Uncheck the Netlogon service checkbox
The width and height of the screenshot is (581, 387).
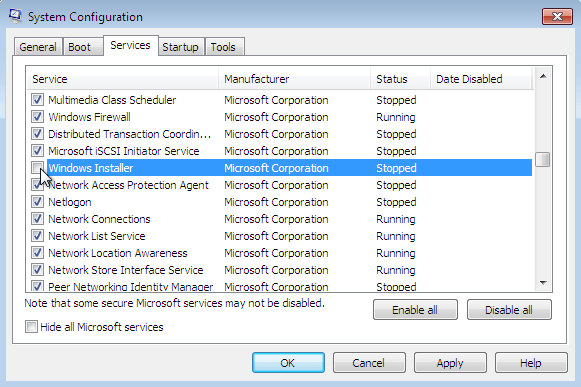(x=37, y=202)
